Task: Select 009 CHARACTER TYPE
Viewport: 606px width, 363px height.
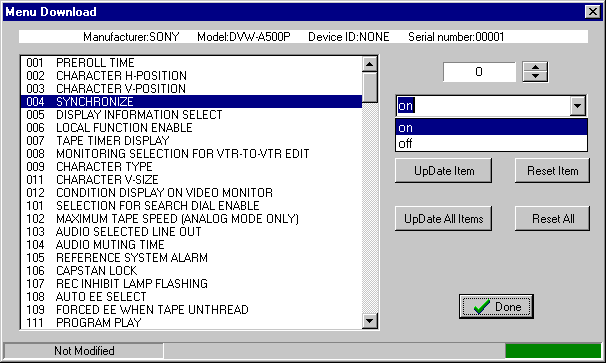Action: coord(191,167)
